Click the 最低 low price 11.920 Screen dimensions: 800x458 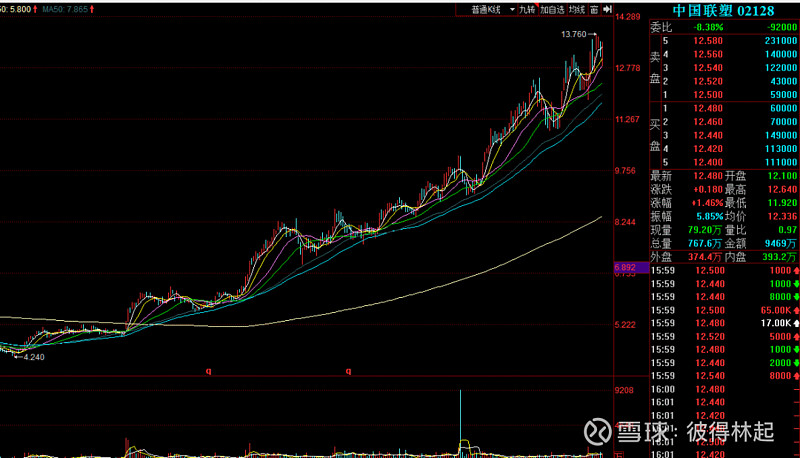pyautogui.click(x=782, y=203)
